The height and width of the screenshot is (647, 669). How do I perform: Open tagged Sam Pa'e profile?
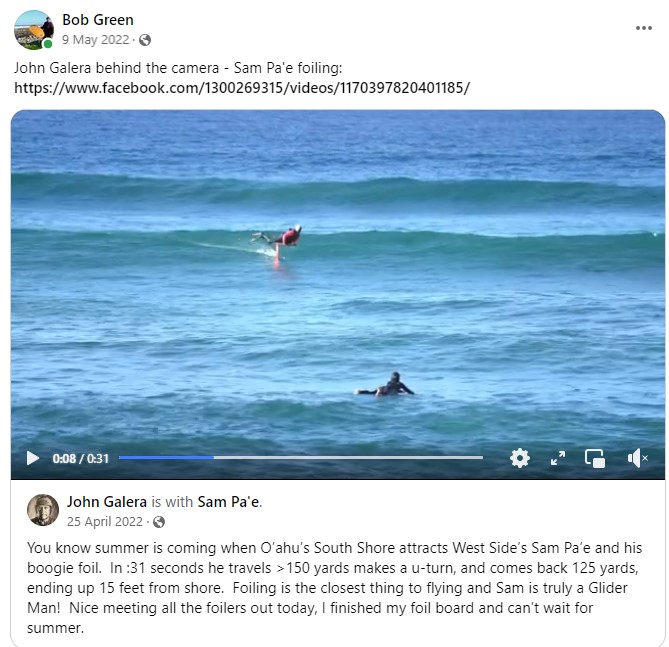228,502
